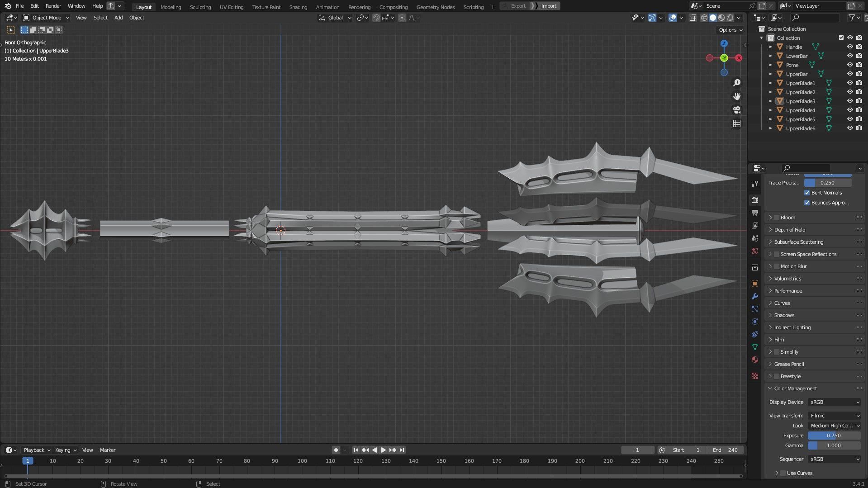This screenshot has width=868, height=488.
Task: Open the Particles properties tab
Action: click(754, 309)
